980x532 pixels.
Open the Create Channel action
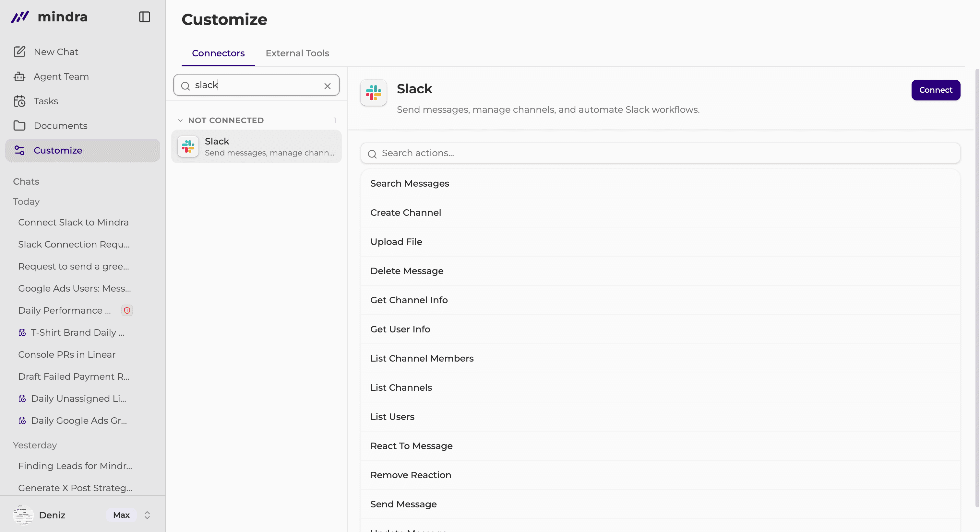click(x=661, y=213)
